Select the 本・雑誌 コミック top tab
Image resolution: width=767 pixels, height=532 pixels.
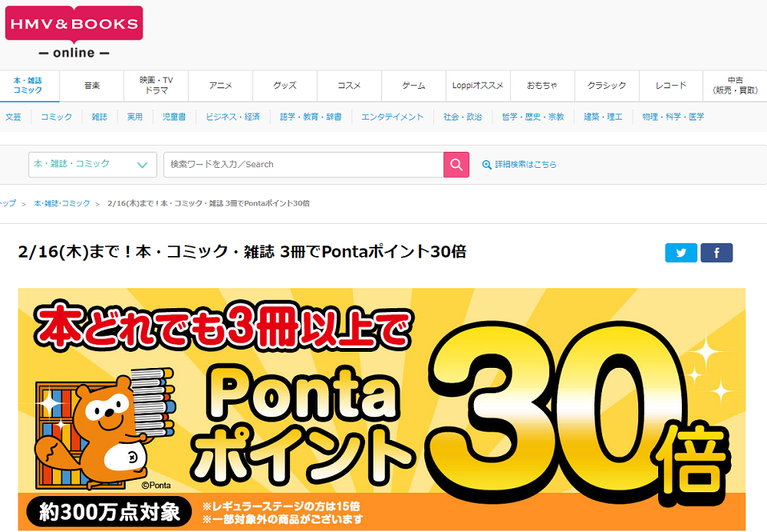(x=28, y=86)
